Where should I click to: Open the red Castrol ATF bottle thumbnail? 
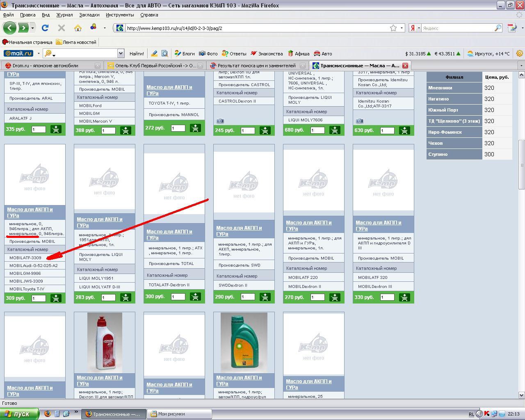[x=105, y=342]
